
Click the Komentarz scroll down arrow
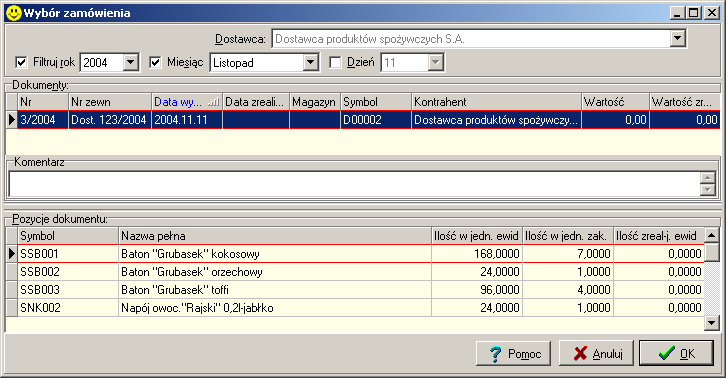[708, 189]
